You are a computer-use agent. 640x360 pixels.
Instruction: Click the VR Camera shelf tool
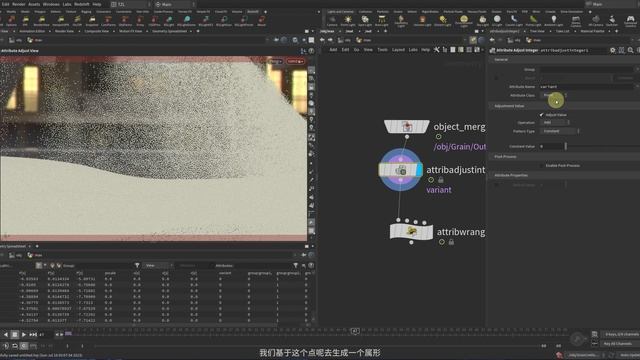596,21
